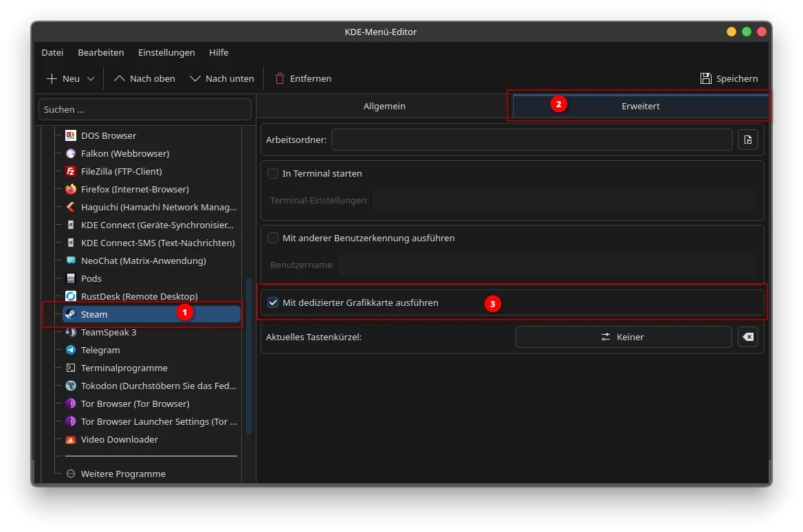The height and width of the screenshot is (532, 803).
Task: Click the Weitere Programme icon
Action: pyautogui.click(x=71, y=474)
